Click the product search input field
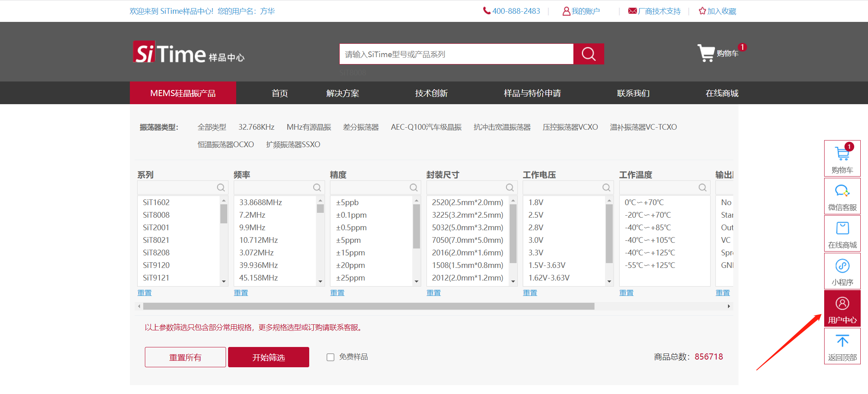This screenshot has height=394, width=868. [x=456, y=54]
